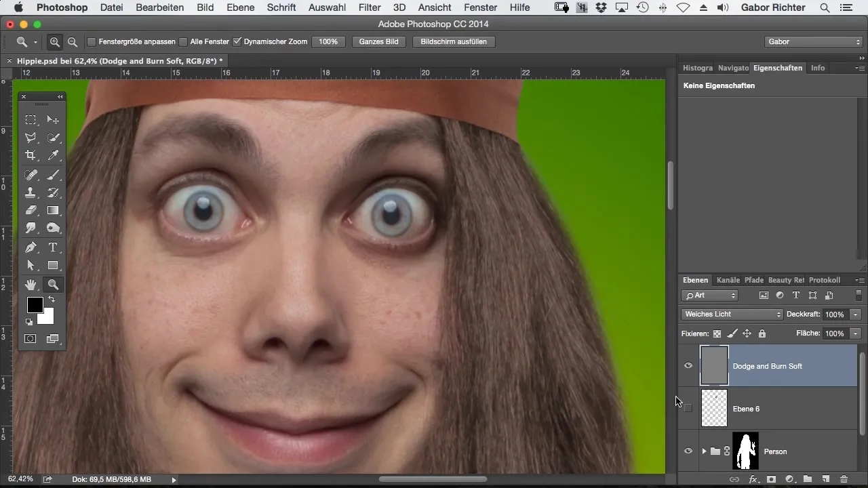Select the Clone Stamp tool
The width and height of the screenshot is (868, 488).
pyautogui.click(x=31, y=193)
